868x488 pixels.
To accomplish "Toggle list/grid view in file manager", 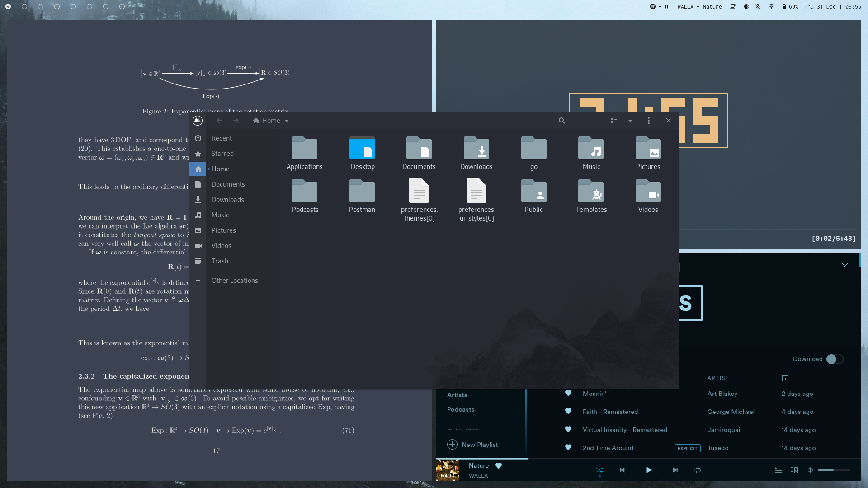I will tap(614, 121).
